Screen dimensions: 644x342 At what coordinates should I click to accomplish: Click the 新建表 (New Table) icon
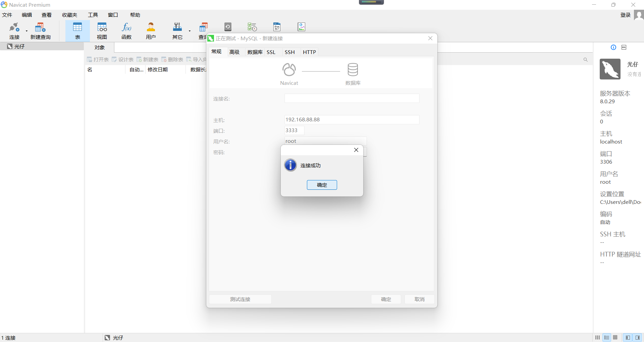tap(139, 59)
